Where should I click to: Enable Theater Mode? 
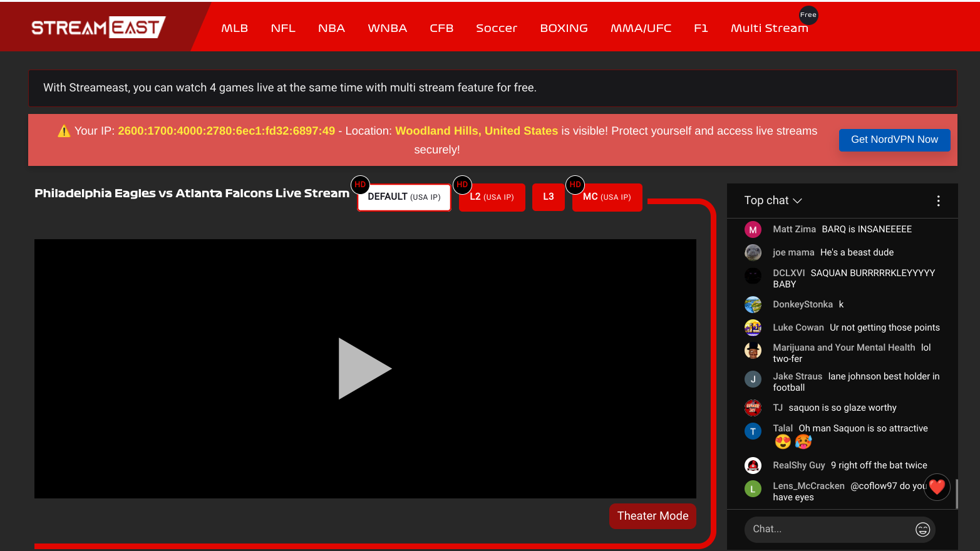[652, 516]
